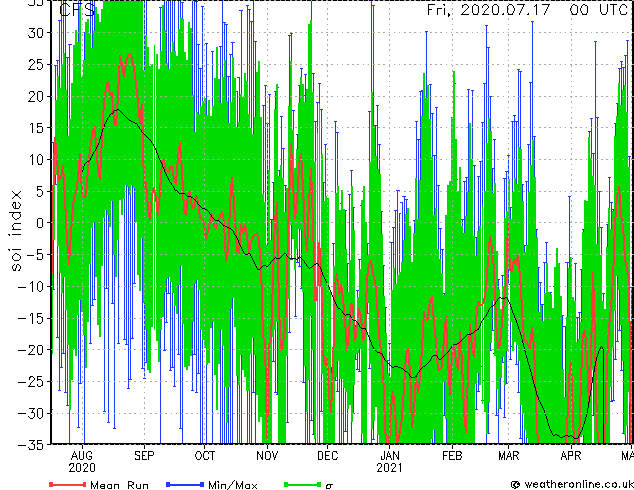Click the red Mean Run legend line

67,484
